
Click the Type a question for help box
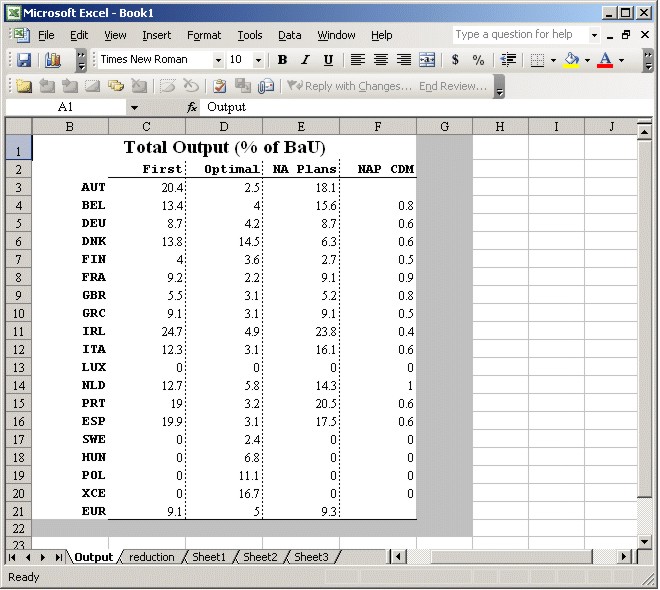point(522,35)
